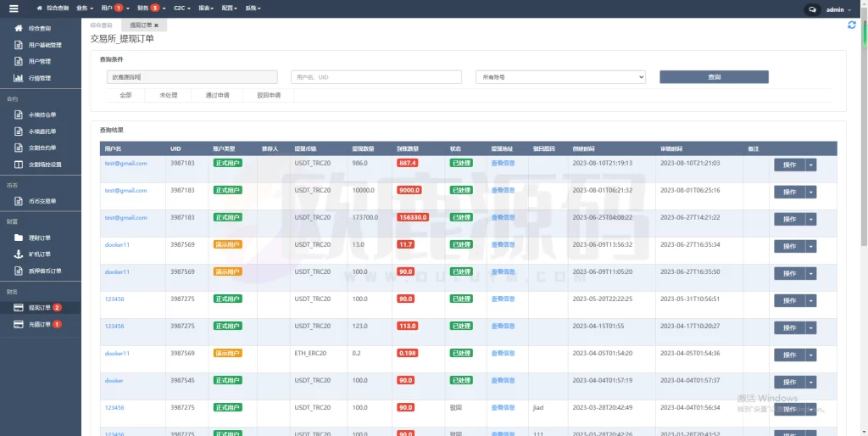Click the hamburger menu icon
The image size is (868, 436).
(x=13, y=8)
